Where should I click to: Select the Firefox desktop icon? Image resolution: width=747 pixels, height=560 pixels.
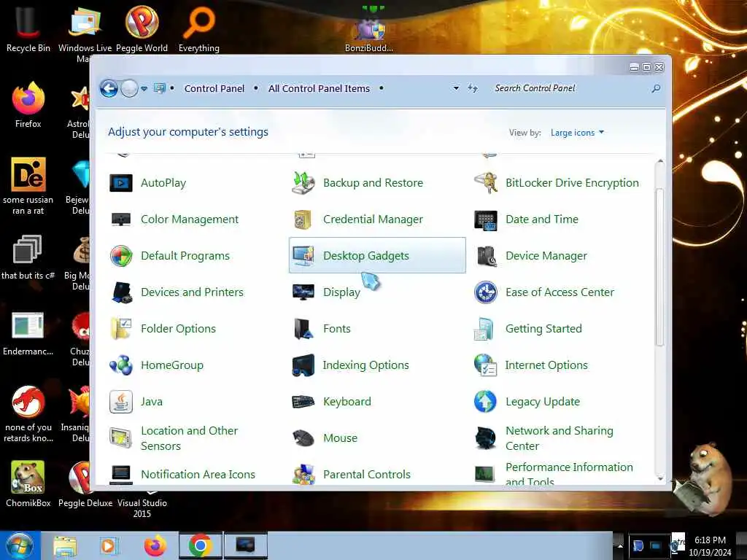pos(28,105)
